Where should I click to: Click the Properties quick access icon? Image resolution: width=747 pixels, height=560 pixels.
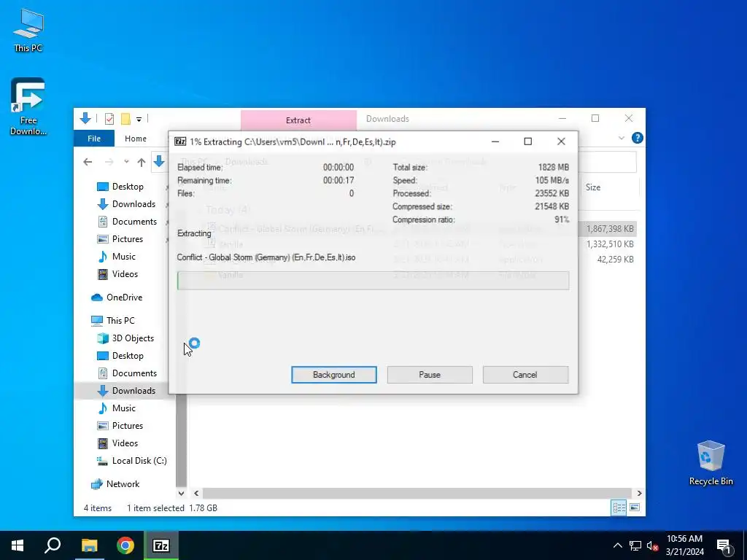point(109,119)
